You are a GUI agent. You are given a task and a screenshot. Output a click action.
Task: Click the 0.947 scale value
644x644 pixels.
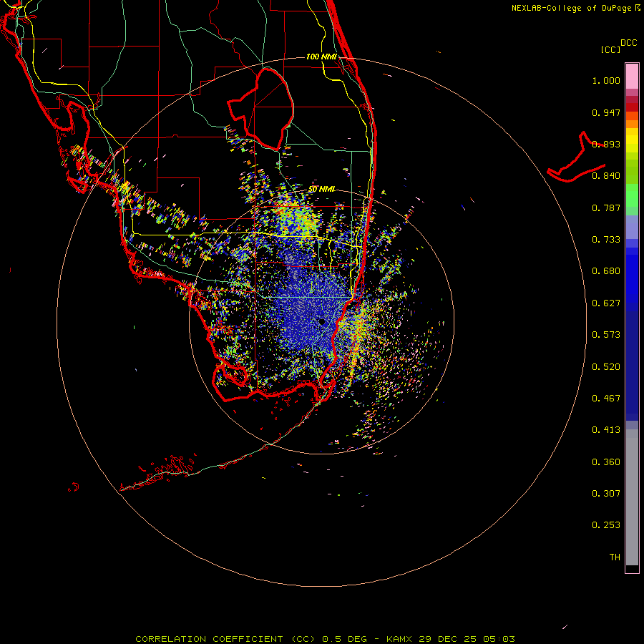tap(606, 112)
